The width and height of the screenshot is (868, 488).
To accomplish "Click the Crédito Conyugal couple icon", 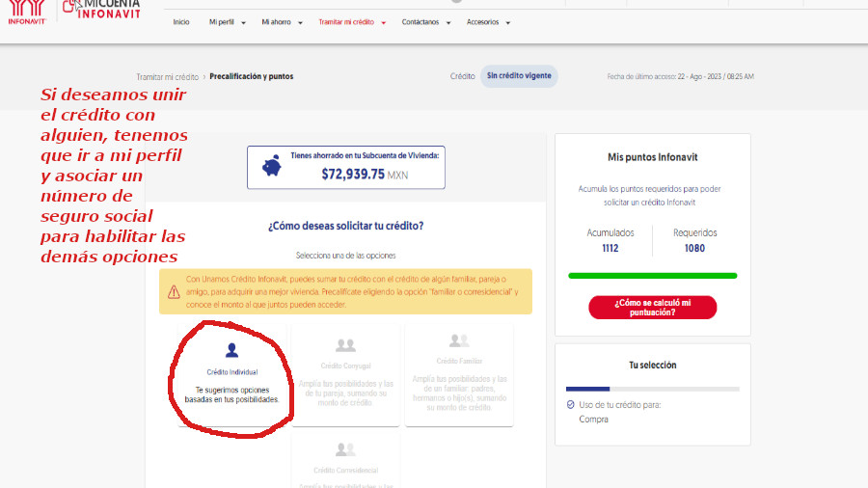I will point(345,345).
